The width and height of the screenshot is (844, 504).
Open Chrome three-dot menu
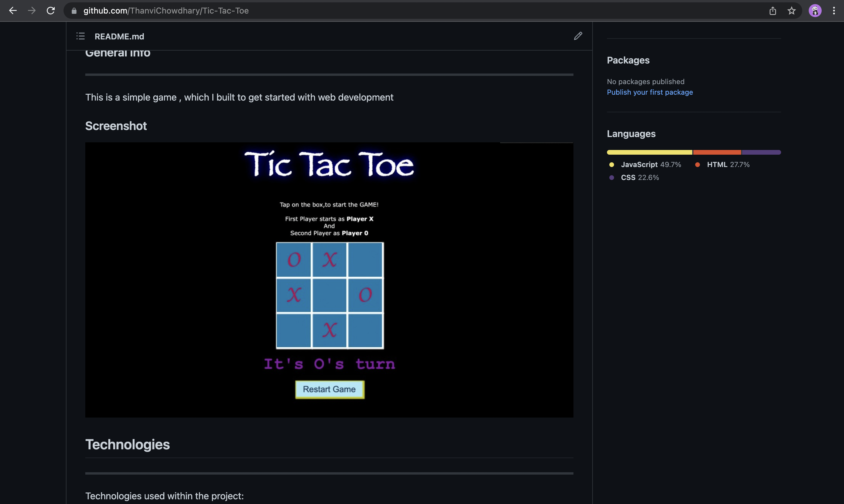[x=834, y=11]
